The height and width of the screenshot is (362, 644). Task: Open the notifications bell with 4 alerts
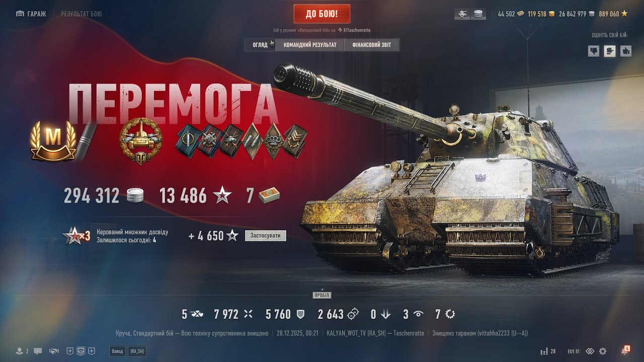(x=626, y=350)
